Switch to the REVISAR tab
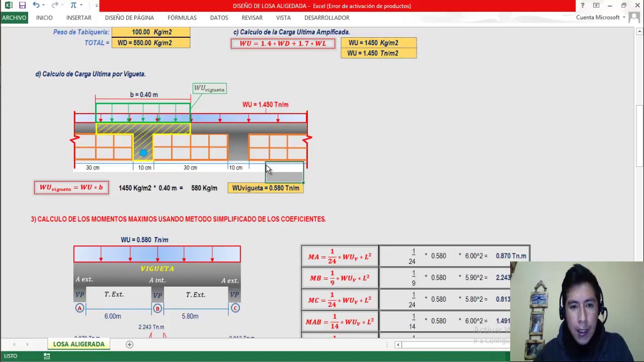This screenshot has height=362, width=644. 252,18
